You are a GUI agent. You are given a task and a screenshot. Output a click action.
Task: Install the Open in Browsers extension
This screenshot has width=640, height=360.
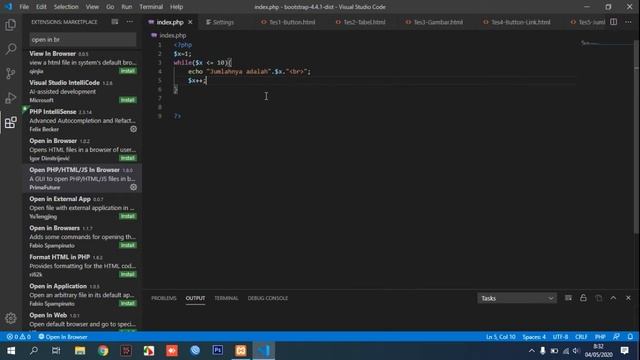[128, 245]
